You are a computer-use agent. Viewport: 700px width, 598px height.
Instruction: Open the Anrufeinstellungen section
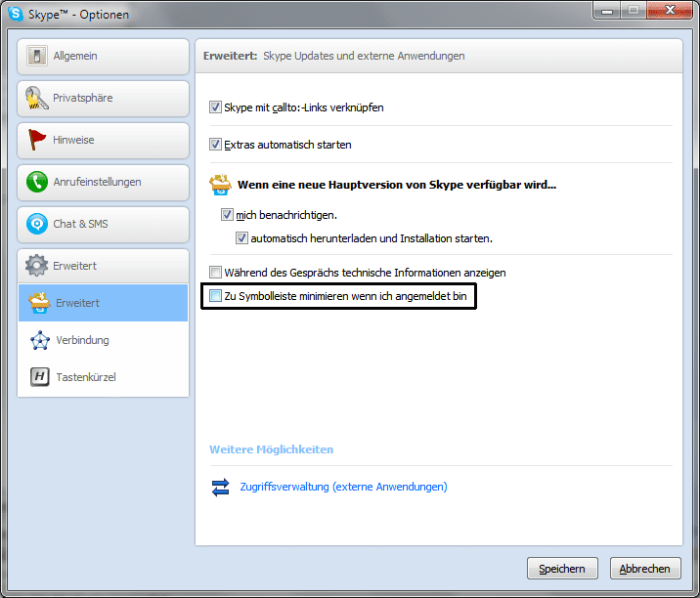(103, 182)
